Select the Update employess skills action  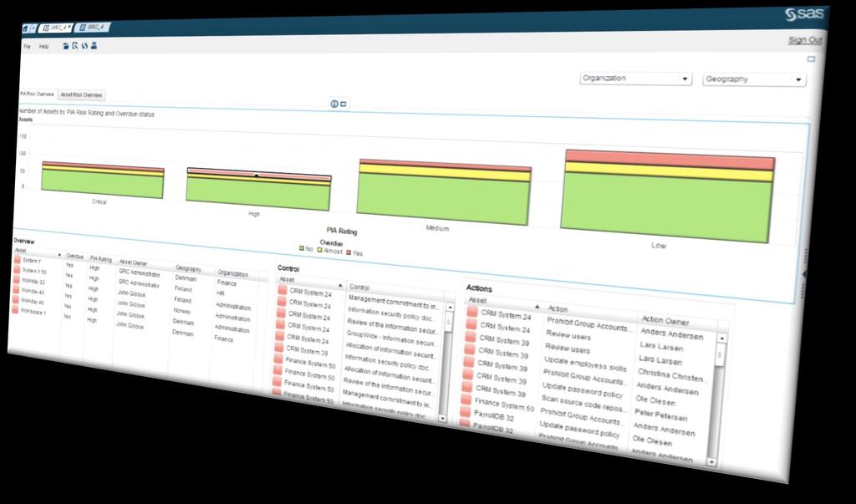point(585,364)
